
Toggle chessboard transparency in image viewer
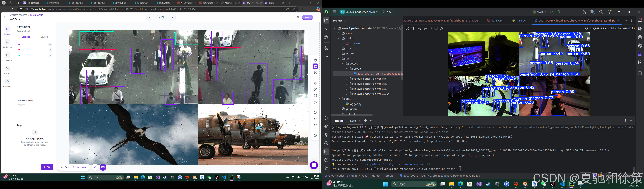(407, 29)
